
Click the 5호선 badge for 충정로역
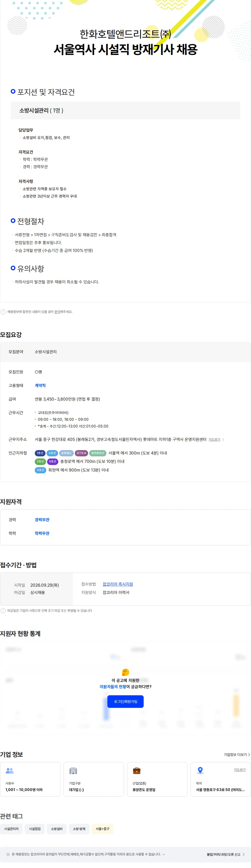coord(53,461)
